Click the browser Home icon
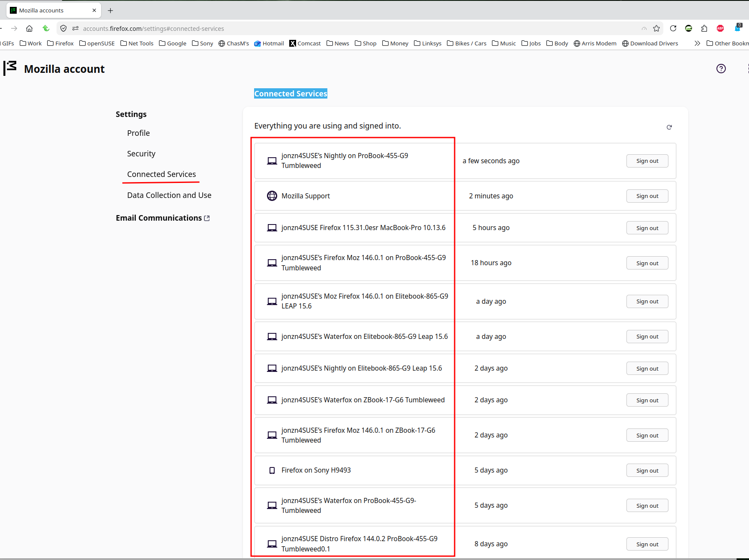Viewport: 749px width, 560px height. 29,28
